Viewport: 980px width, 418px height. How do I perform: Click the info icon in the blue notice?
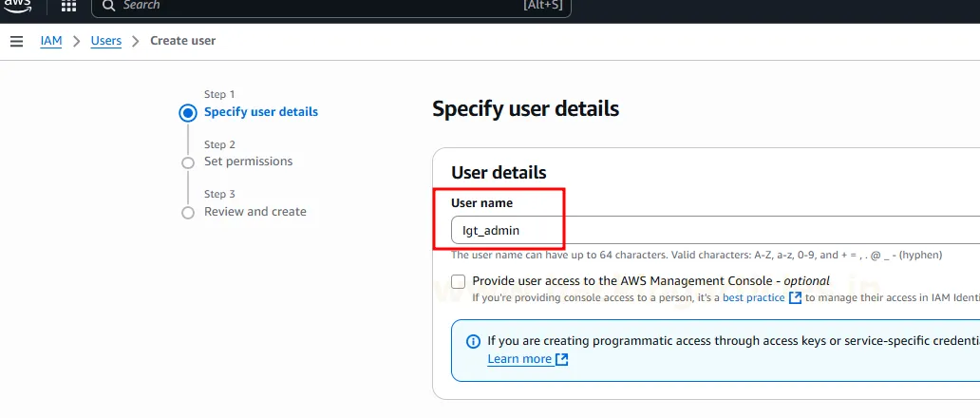(473, 341)
